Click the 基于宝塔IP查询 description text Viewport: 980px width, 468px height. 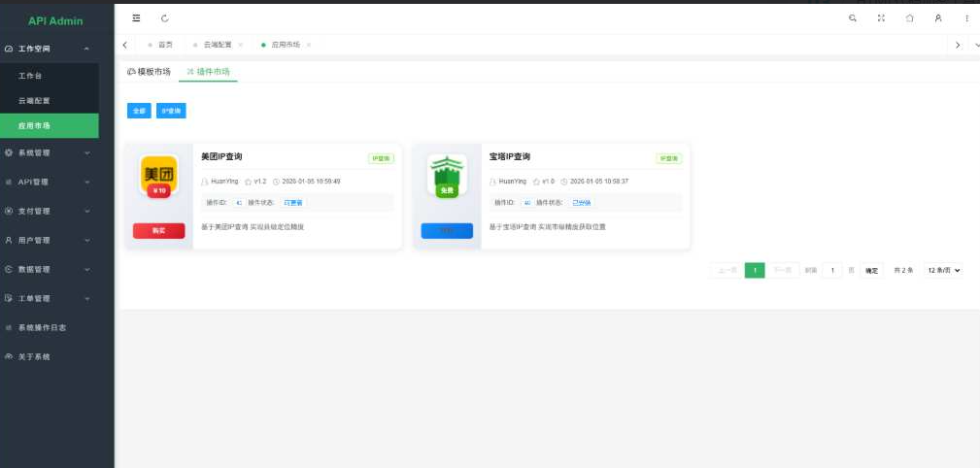[548, 227]
